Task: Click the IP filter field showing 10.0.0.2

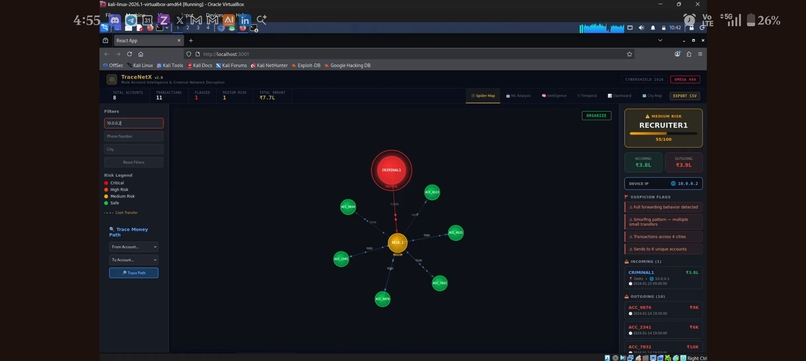Action: click(x=134, y=123)
